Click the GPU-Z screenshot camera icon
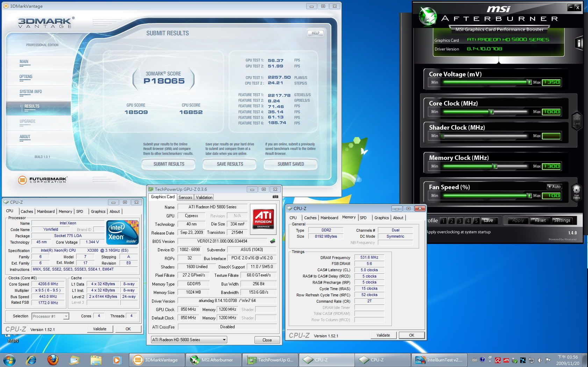The width and height of the screenshot is (588, 367). click(x=275, y=197)
